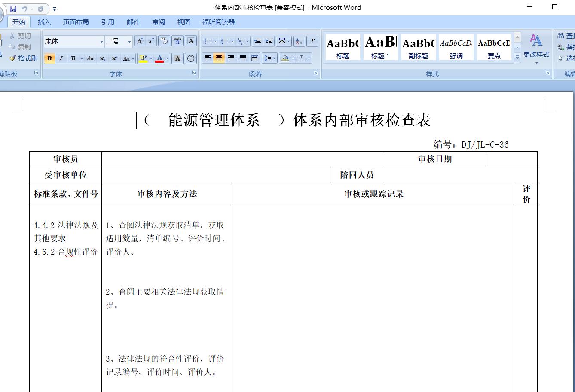Open font color dropdown arrow
The height and width of the screenshot is (392, 575).
tap(167, 58)
